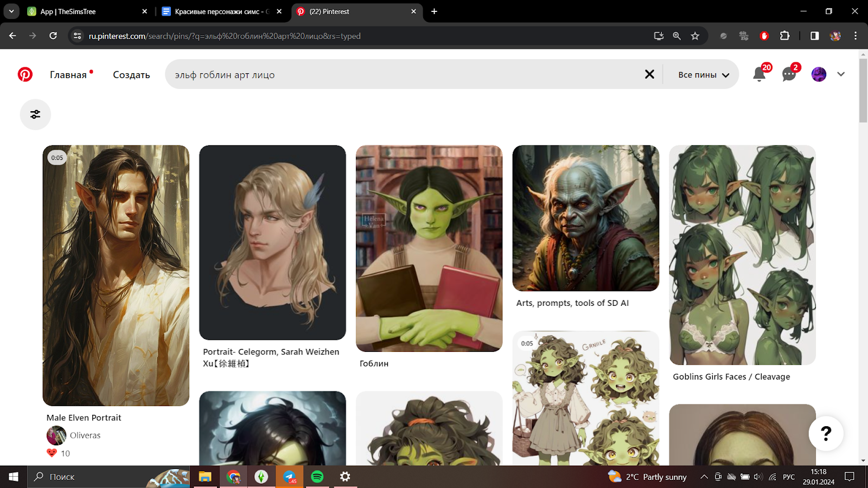Image resolution: width=868 pixels, height=488 pixels.
Task: Switch the 'РУС' keyboard language indicator
Action: coord(789,477)
